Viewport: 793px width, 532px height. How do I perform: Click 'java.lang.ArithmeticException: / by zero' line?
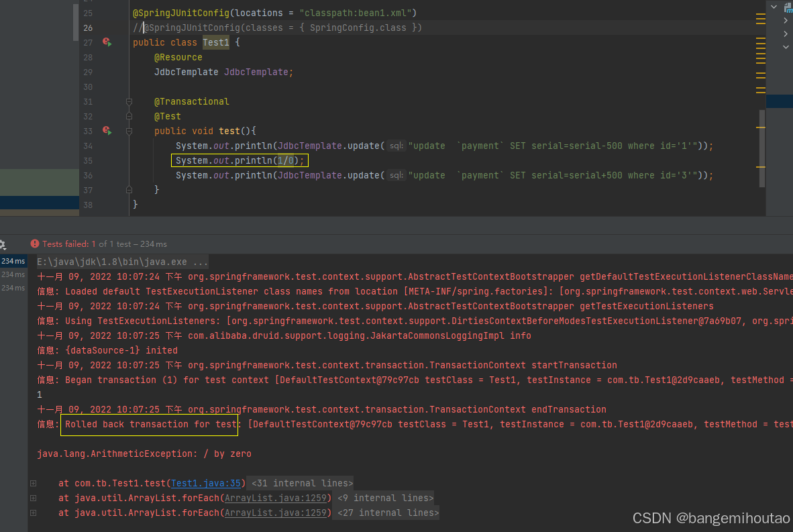click(144, 454)
